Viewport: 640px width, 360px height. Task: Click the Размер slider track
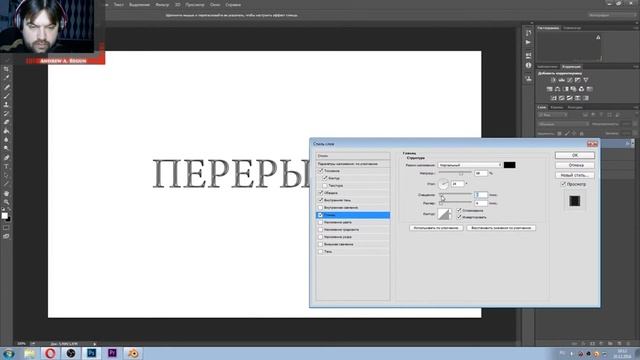tap(455, 203)
